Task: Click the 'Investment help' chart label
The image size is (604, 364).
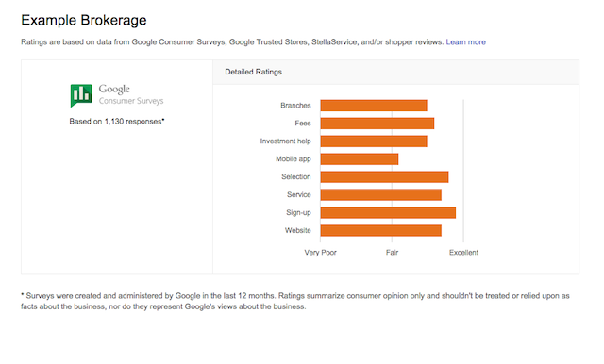Action: click(285, 141)
